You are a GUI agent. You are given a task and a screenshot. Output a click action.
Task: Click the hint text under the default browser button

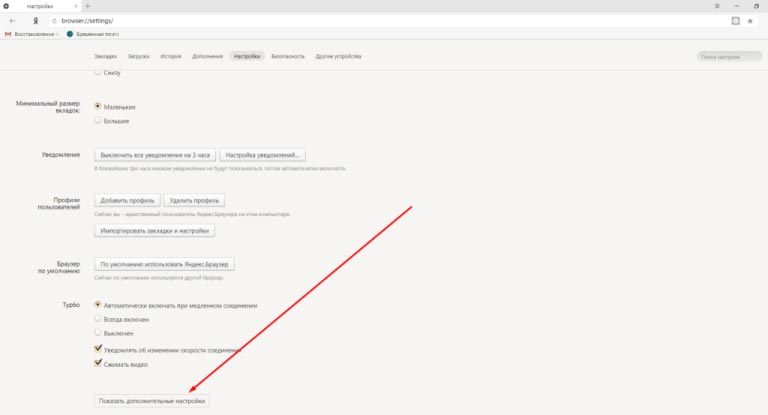(159, 278)
